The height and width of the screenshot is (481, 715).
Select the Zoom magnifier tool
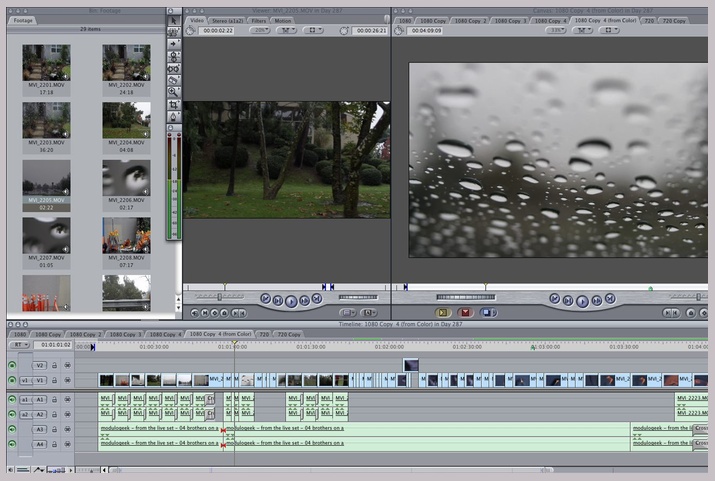(x=173, y=91)
